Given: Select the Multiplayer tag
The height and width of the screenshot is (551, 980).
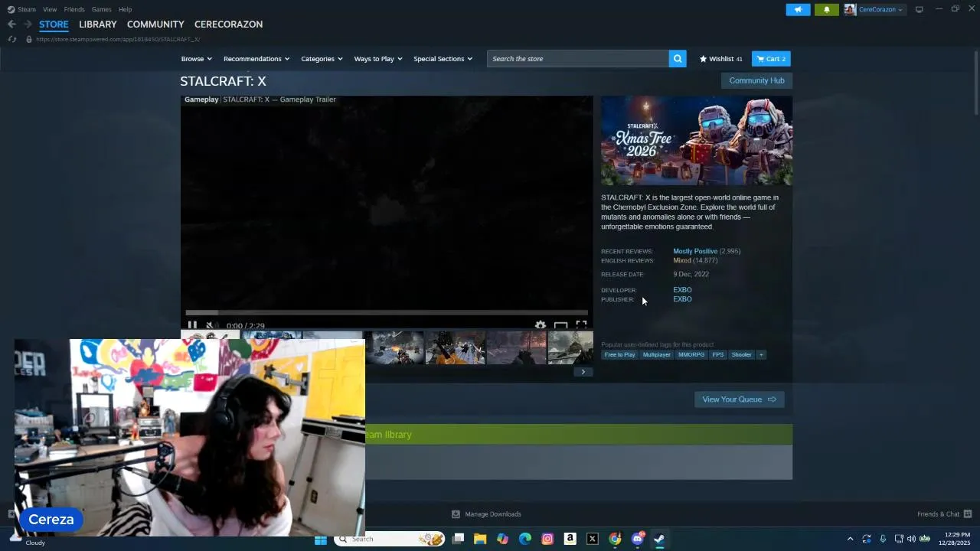Looking at the screenshot, I should point(656,354).
